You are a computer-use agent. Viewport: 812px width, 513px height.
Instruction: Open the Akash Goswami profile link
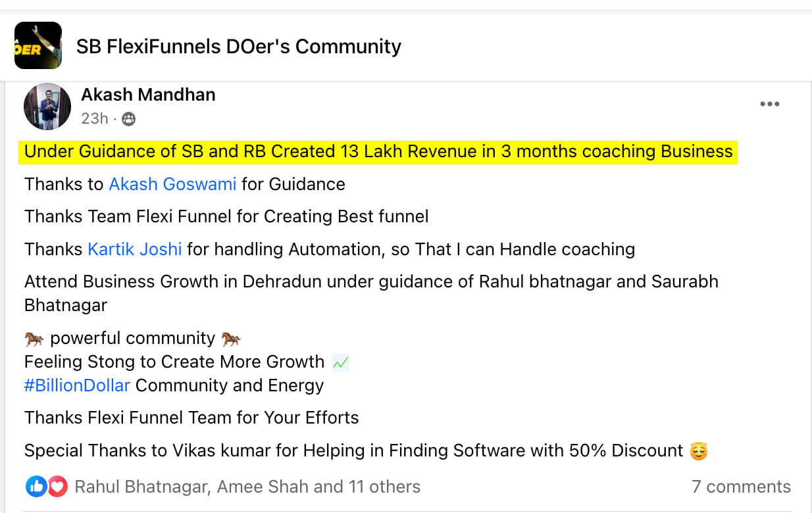172,184
